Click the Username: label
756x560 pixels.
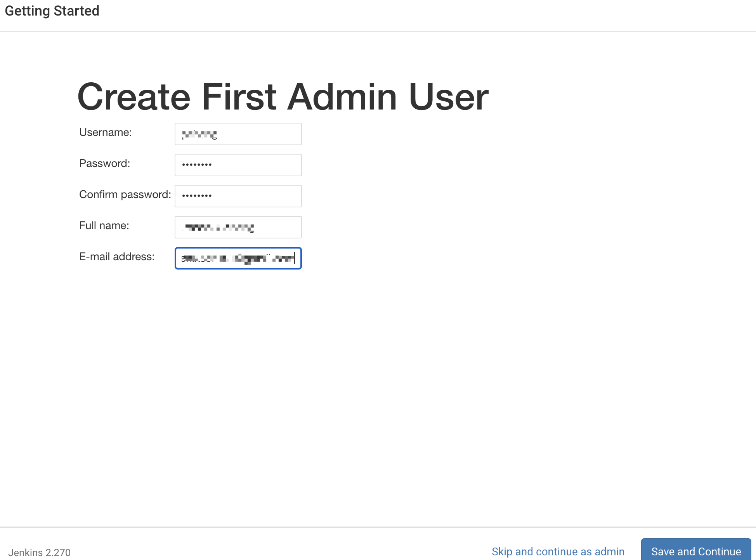tap(106, 132)
